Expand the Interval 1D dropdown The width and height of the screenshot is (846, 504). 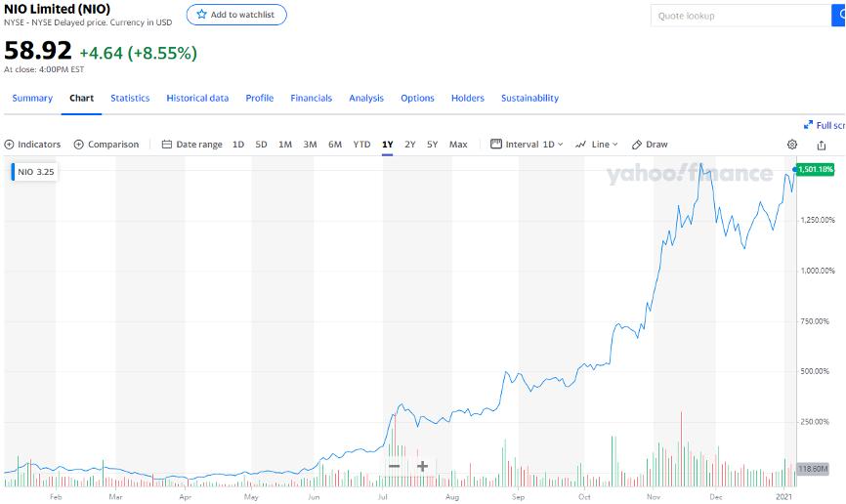(x=528, y=145)
